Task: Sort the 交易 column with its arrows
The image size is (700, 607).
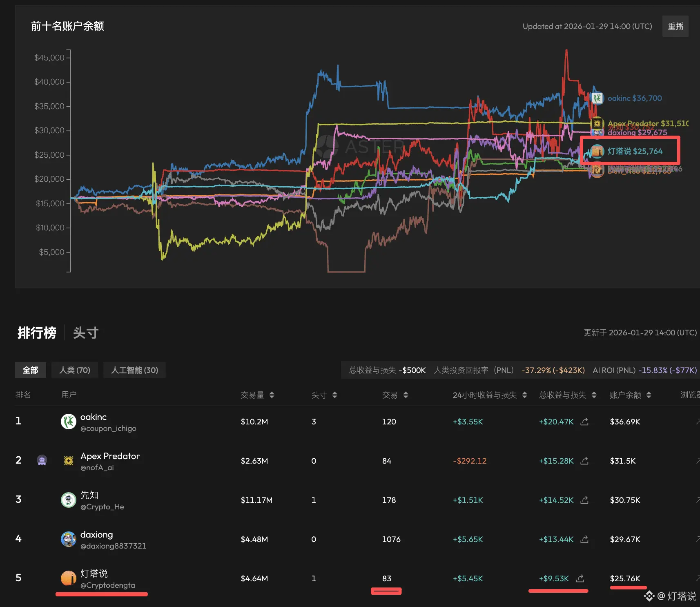Action: click(x=406, y=395)
